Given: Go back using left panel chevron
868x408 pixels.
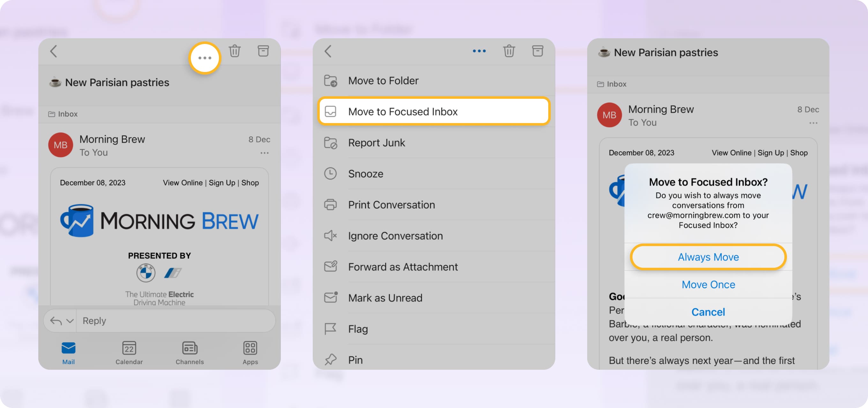Looking at the screenshot, I should click(54, 52).
